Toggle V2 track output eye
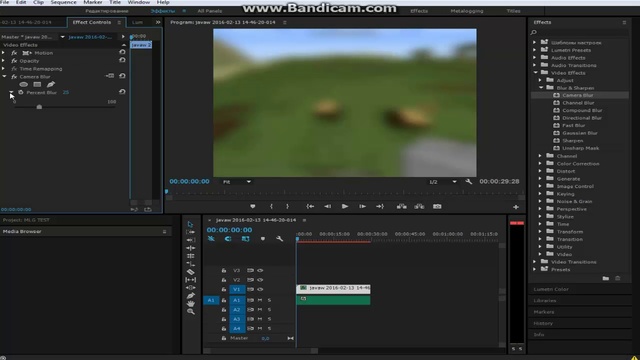This screenshot has height=360, width=640. [260, 280]
